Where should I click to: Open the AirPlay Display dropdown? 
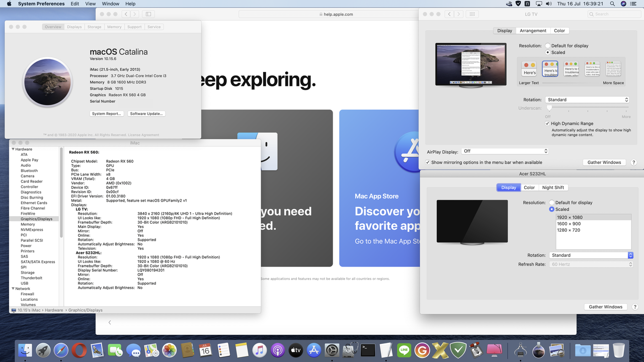pos(505,151)
